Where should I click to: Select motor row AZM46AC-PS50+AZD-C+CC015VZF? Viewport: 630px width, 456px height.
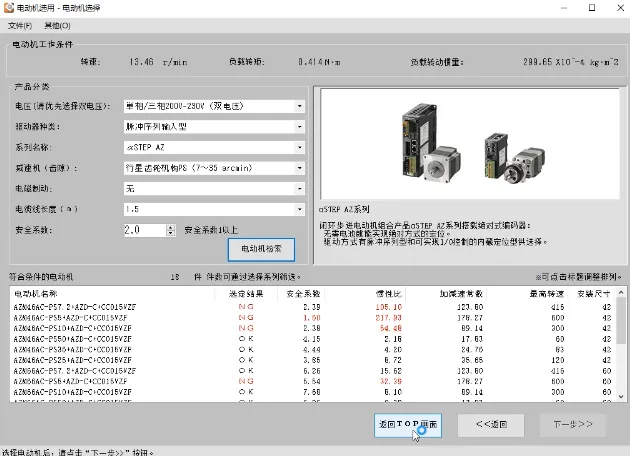point(313,339)
